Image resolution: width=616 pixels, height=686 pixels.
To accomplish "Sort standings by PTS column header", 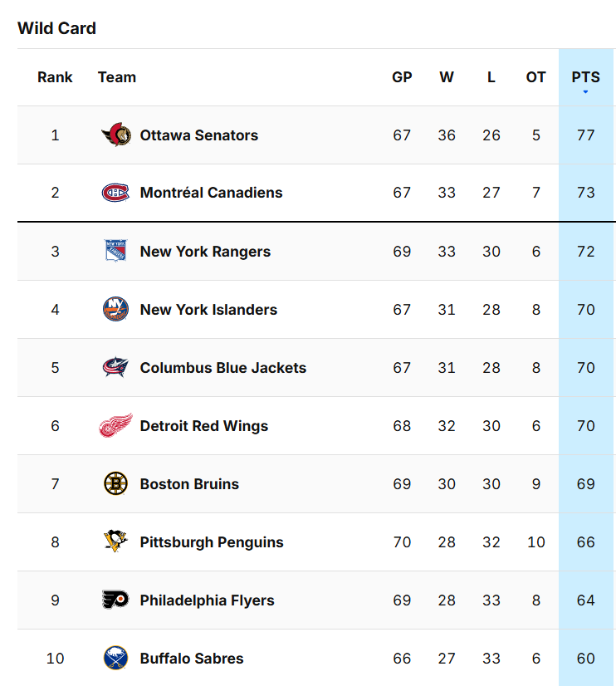I will click(586, 77).
